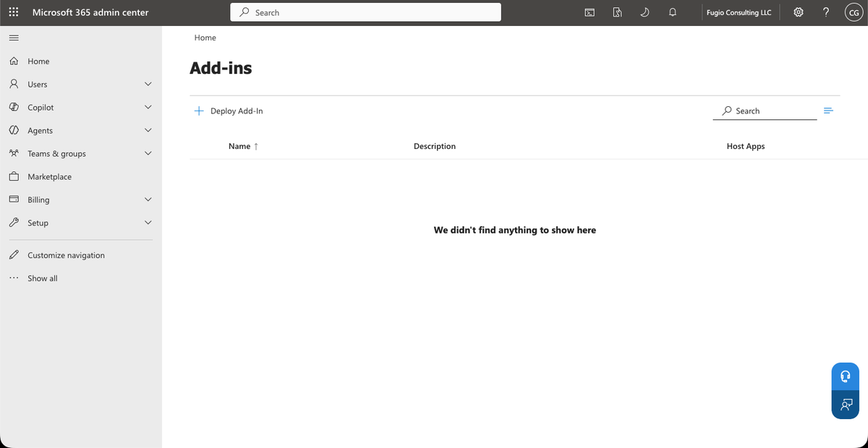The height and width of the screenshot is (448, 868).
Task: Select Agents navigation item
Action: [40, 131]
